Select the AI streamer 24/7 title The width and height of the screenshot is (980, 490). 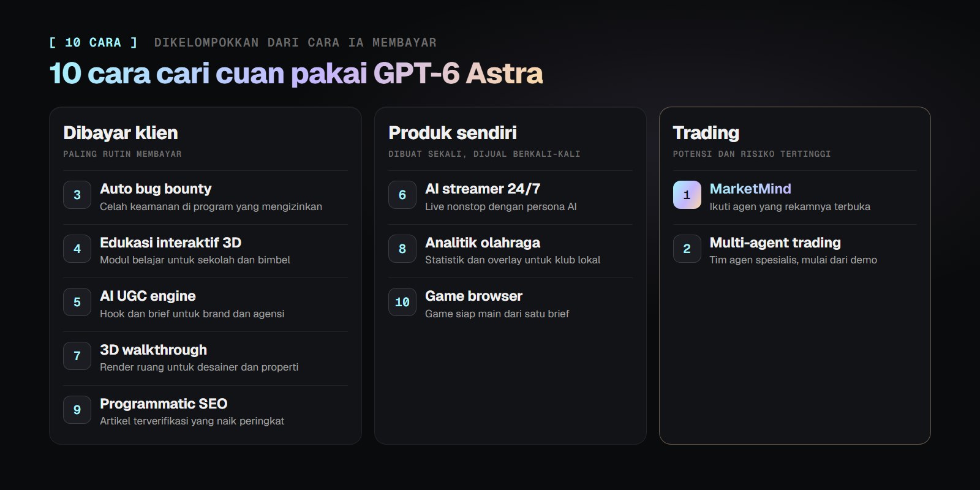tap(483, 189)
